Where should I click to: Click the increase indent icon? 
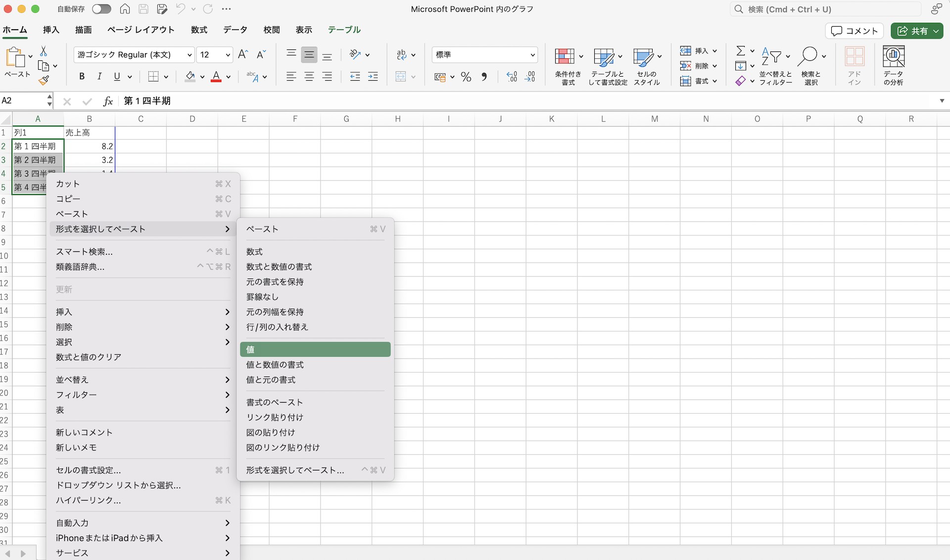pos(373,77)
